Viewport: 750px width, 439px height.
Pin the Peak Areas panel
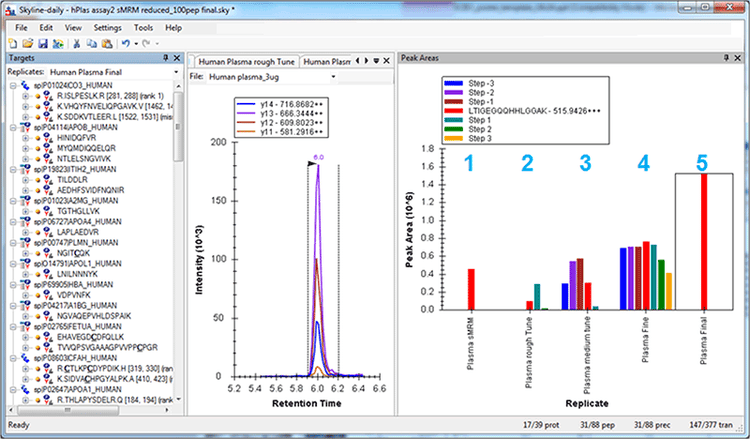coord(725,59)
